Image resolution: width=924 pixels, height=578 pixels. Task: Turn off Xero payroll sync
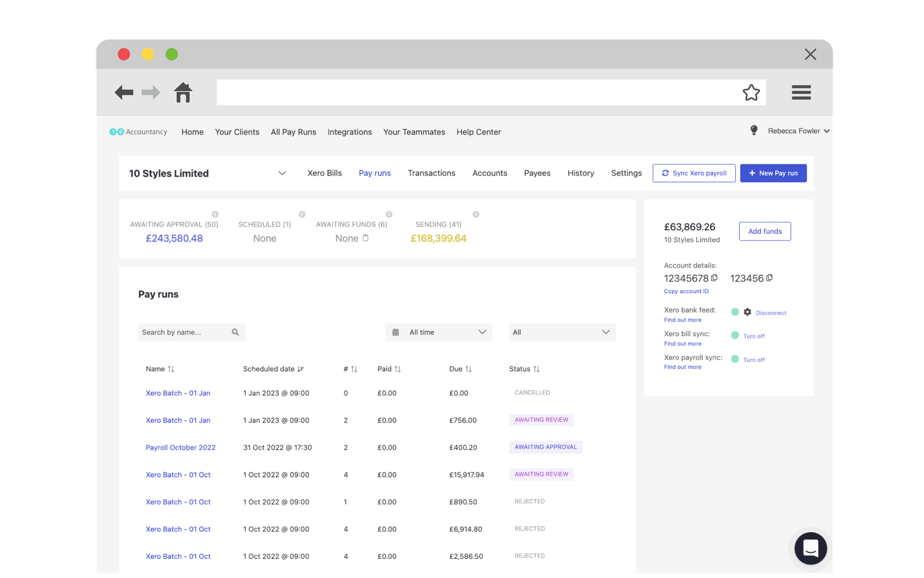pyautogui.click(x=754, y=360)
